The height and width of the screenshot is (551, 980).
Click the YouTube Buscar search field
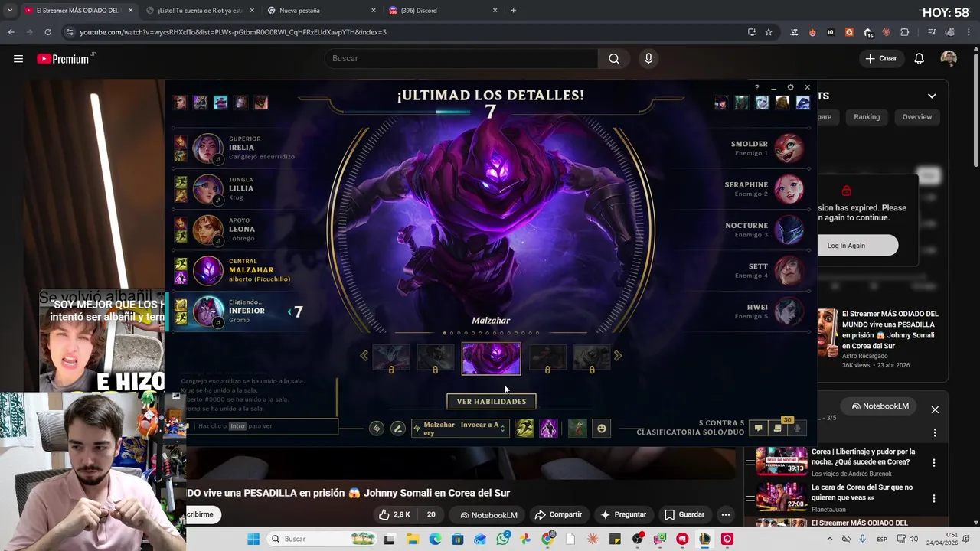point(461,58)
